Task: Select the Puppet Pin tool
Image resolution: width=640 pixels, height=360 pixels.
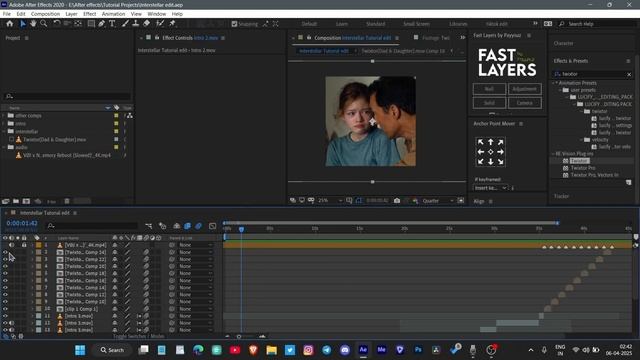Action: click(x=172, y=24)
